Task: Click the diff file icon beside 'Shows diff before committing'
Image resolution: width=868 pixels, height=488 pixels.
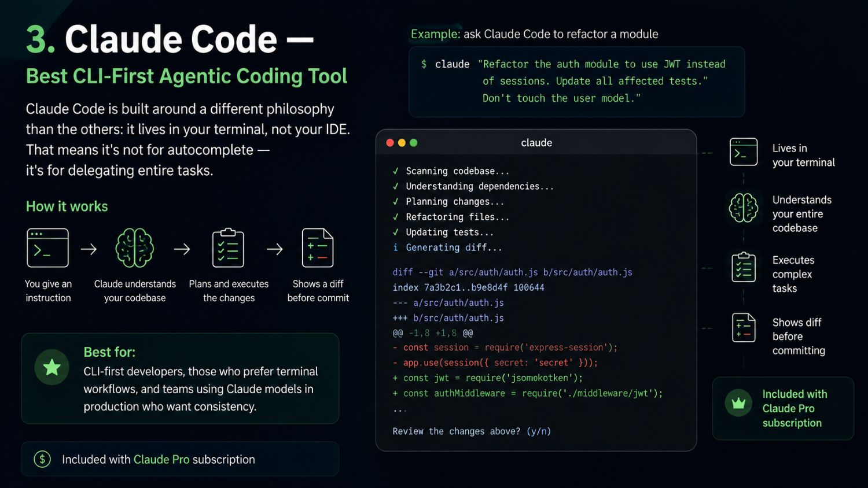Action: [744, 328]
